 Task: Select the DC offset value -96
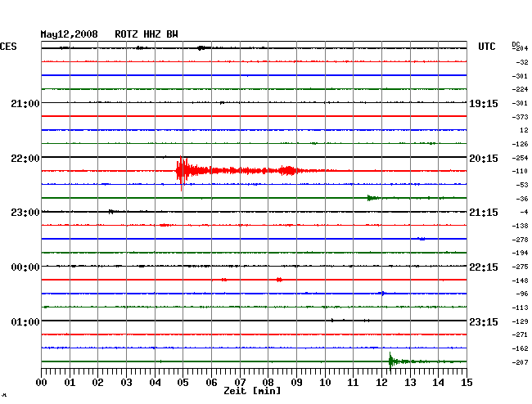pos(522,294)
